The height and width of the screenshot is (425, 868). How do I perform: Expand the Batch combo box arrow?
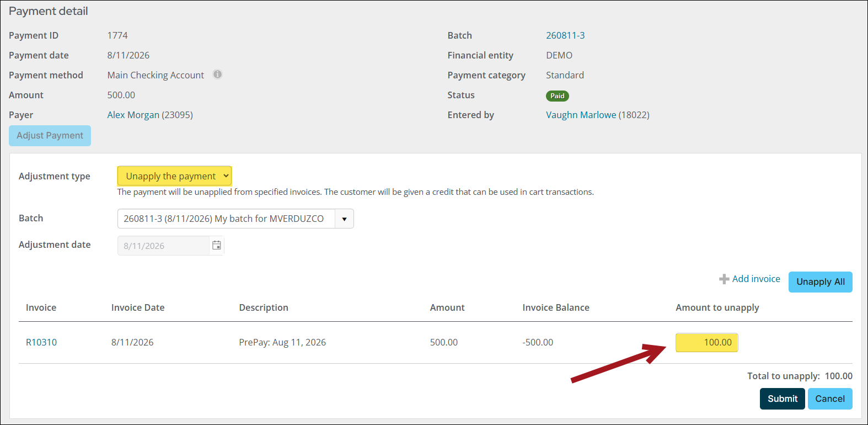coord(344,219)
